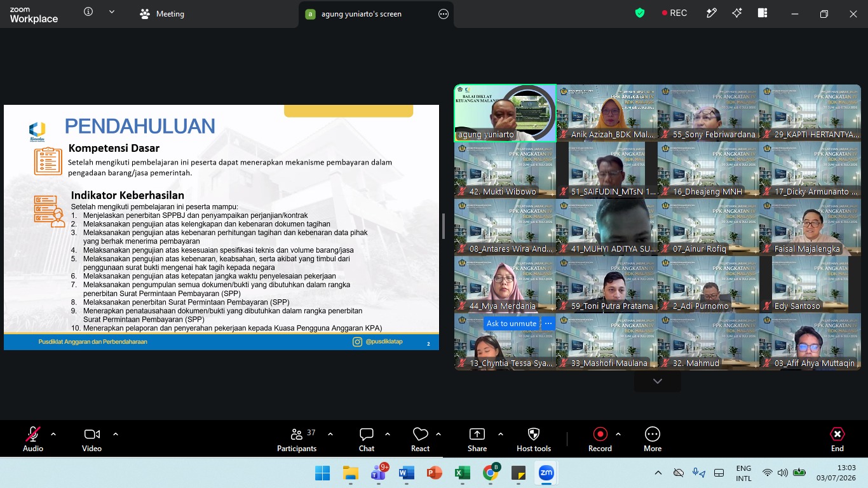Screen dimensions: 868x488
Task: Select agung yuniarto's video tile
Action: click(505, 112)
